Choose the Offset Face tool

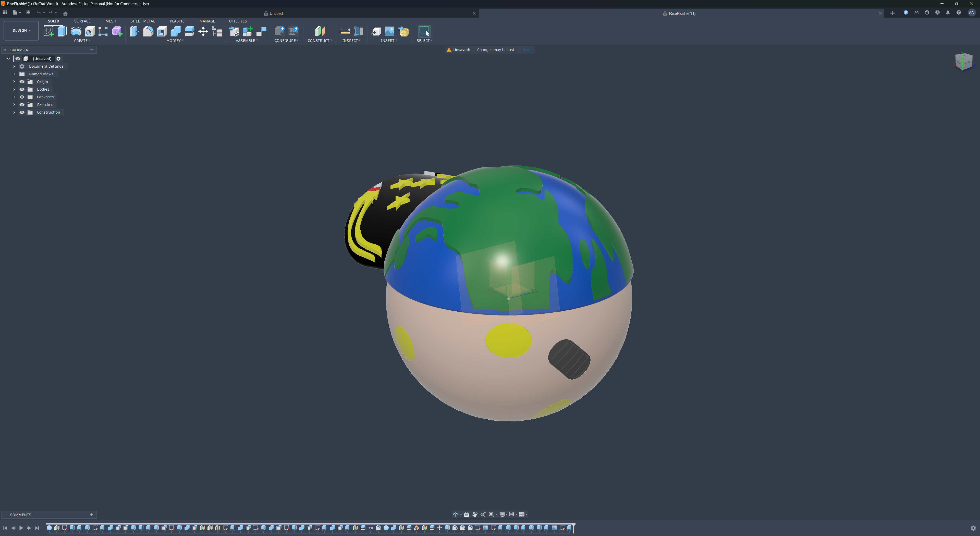click(189, 31)
